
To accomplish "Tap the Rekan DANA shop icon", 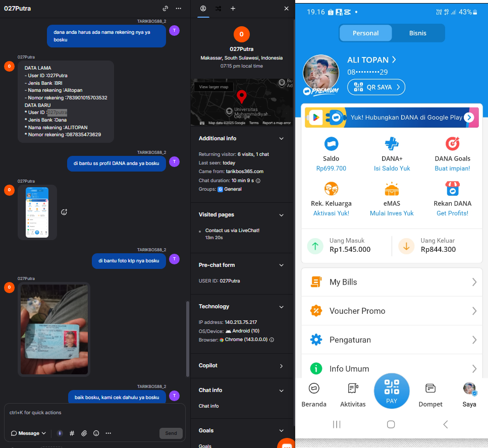I will point(452,189).
